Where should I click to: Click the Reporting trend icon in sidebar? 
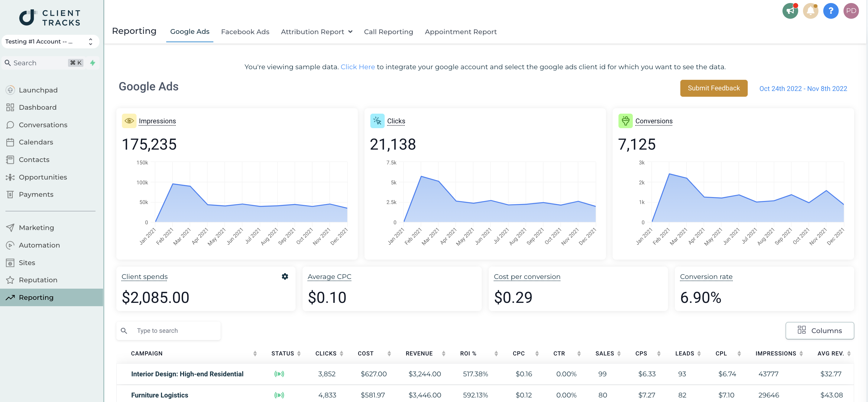pyautogui.click(x=11, y=297)
